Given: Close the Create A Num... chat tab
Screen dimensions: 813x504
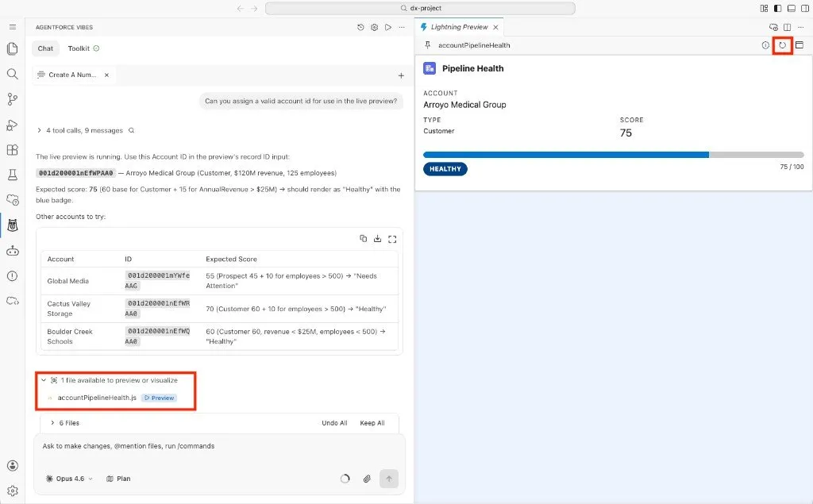Looking at the screenshot, I should pos(107,75).
